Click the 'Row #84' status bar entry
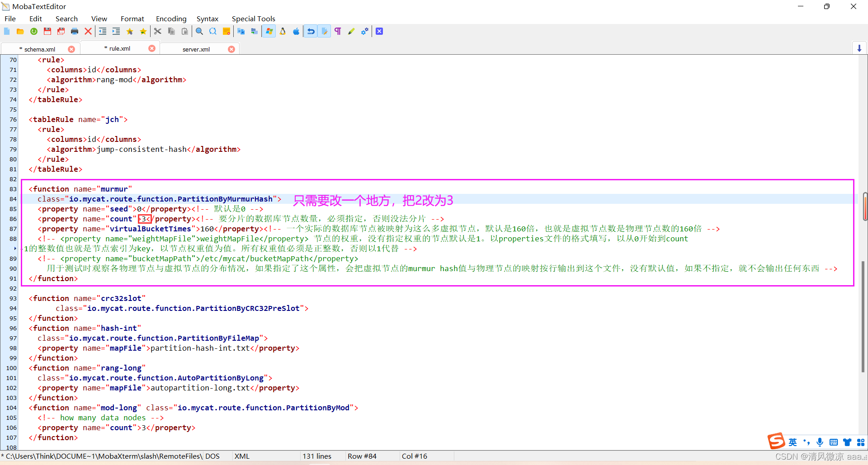This screenshot has height=465, width=868. tap(362, 456)
